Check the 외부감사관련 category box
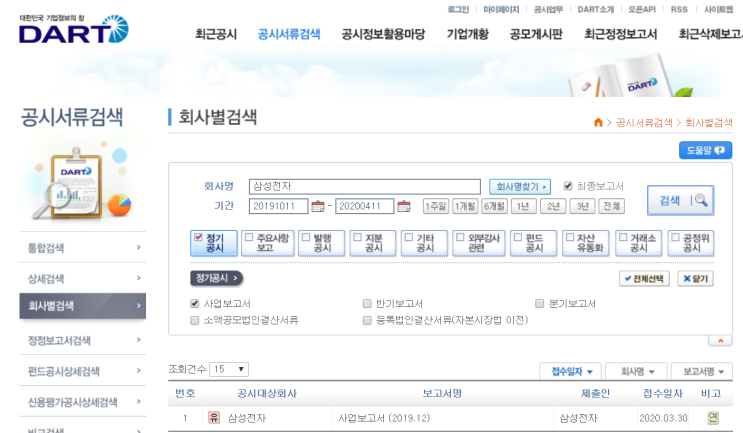The height and width of the screenshot is (433, 743). click(460, 237)
